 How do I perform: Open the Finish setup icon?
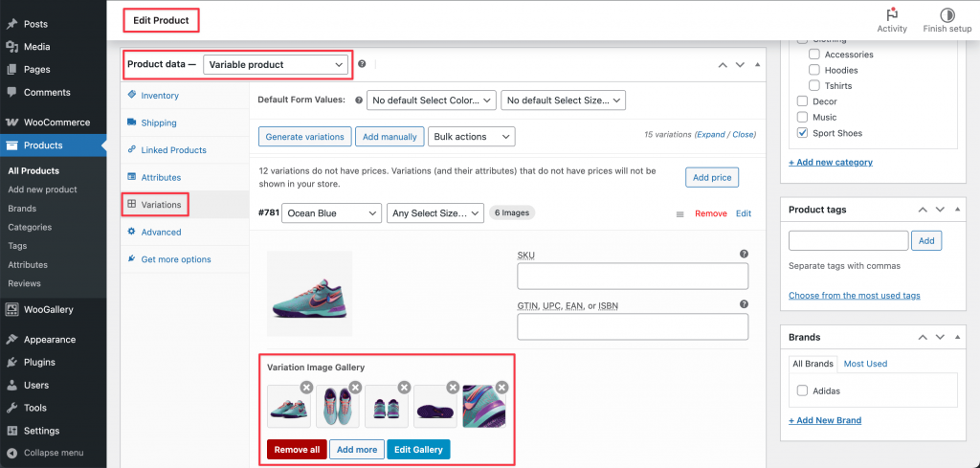click(x=947, y=15)
